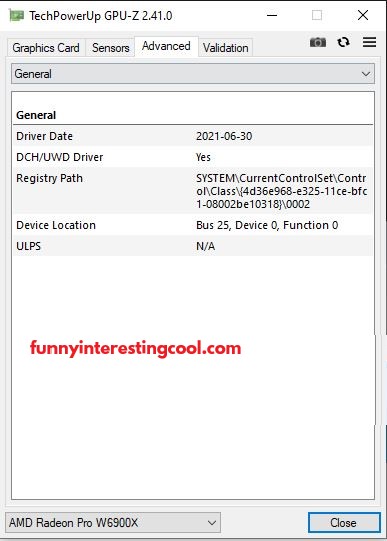The width and height of the screenshot is (387, 541).
Task: Click the GPU-Z app icon in title bar
Action: 17,16
